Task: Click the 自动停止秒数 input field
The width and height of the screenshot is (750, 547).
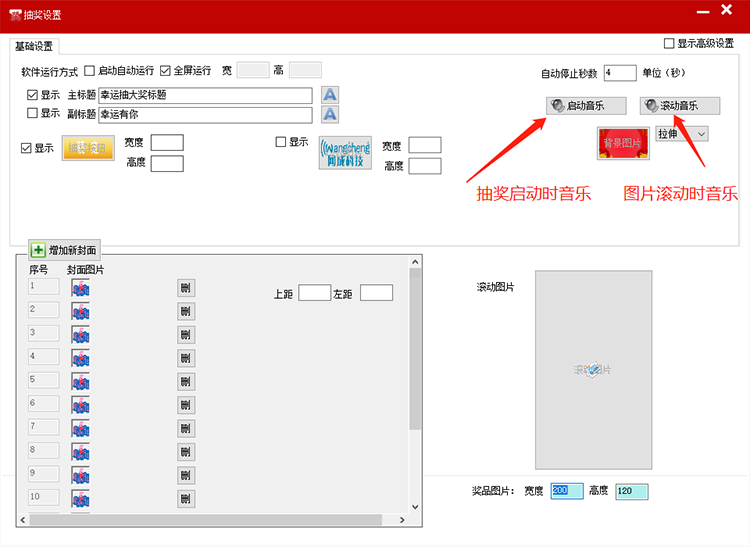Action: (x=620, y=73)
